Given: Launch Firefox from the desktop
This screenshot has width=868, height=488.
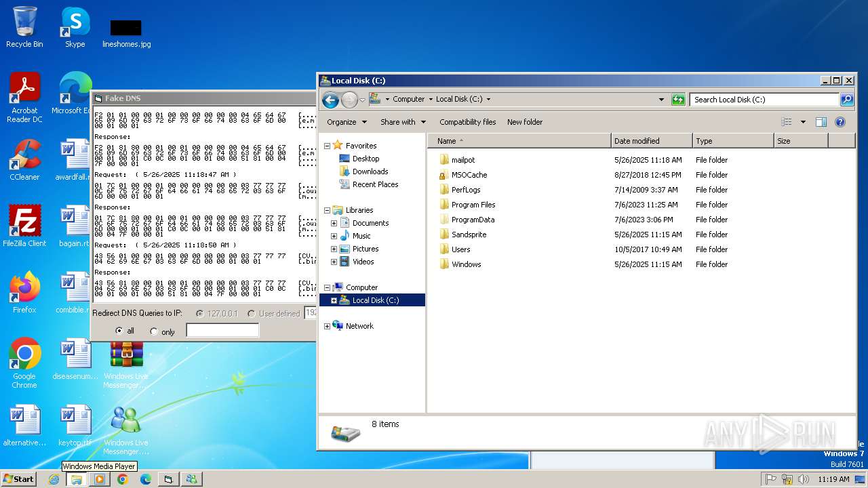Looking at the screenshot, I should pyautogui.click(x=24, y=293).
